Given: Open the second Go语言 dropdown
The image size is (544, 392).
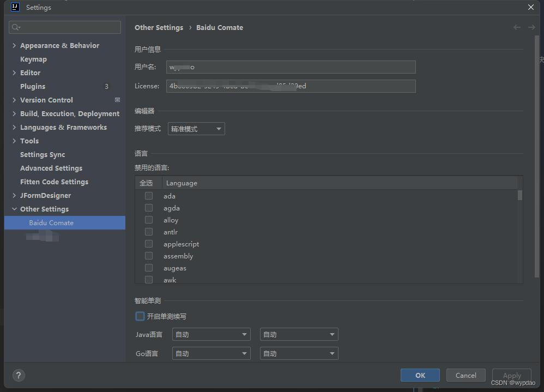Looking at the screenshot, I should coord(299,353).
